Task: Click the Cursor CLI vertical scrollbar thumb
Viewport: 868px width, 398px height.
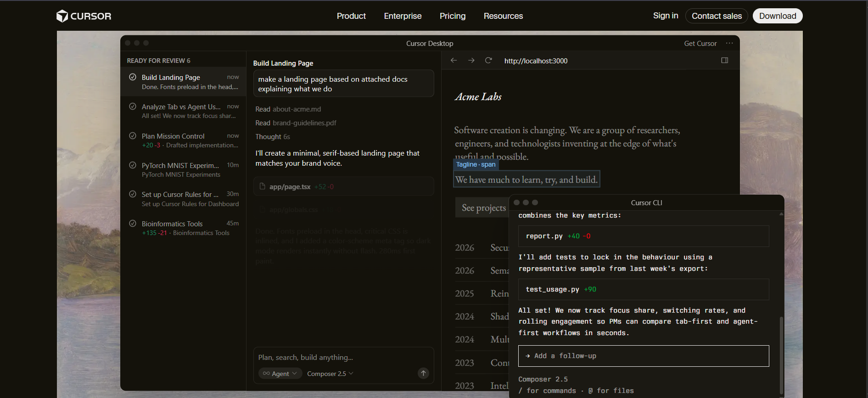Action: click(x=781, y=355)
